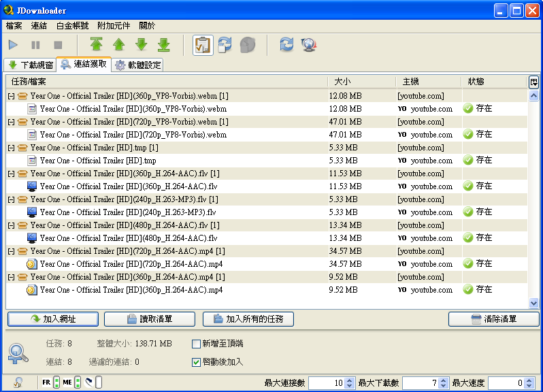Switch to the 下載視窗 tab
543x392 pixels.
coord(30,65)
